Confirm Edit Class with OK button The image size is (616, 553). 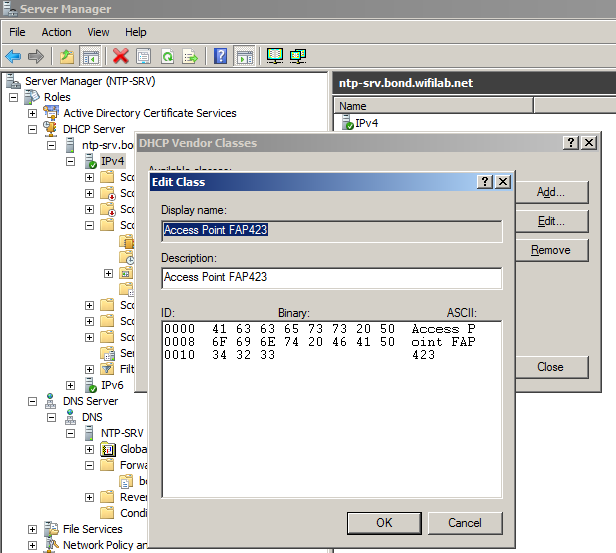pos(384,522)
